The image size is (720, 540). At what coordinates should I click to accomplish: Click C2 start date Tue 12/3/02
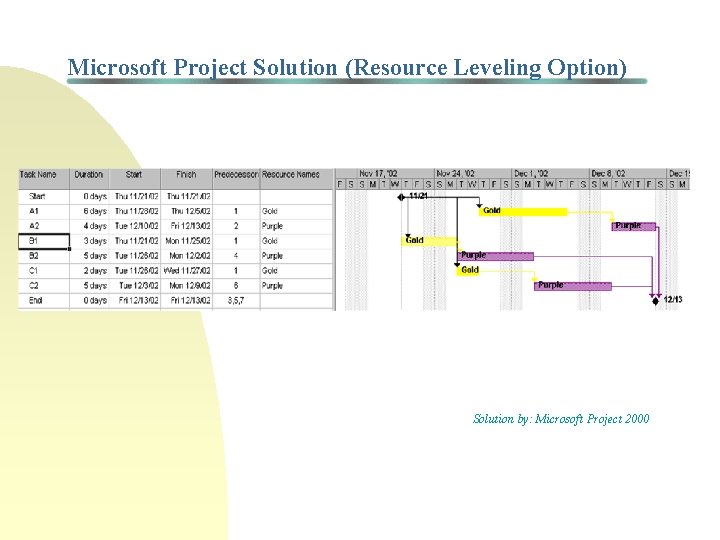(x=135, y=286)
